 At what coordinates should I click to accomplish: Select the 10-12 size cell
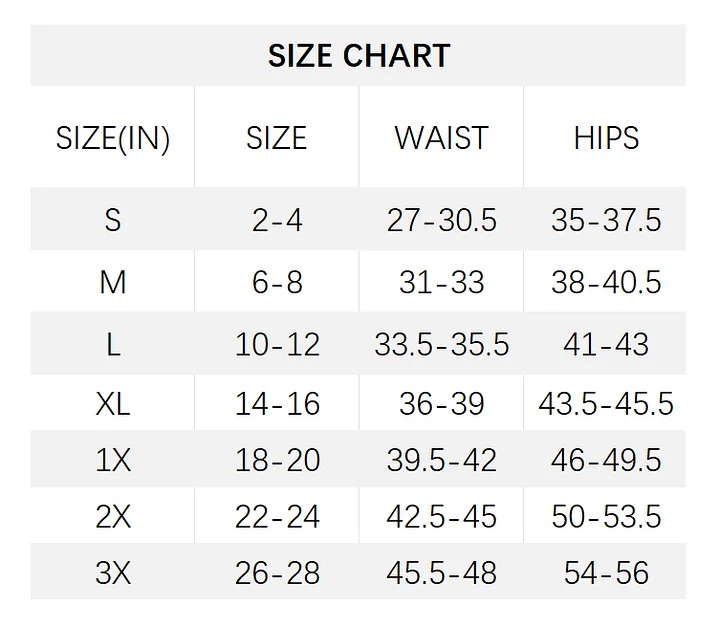277,345
